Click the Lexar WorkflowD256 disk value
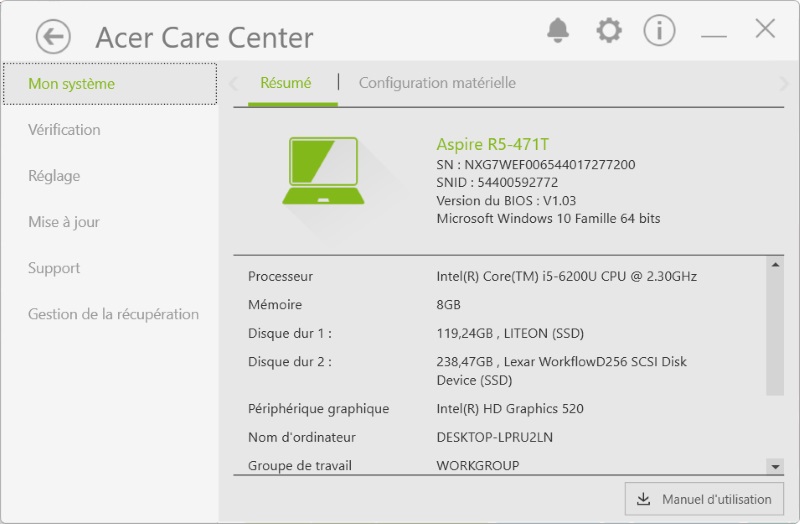The image size is (800, 524). pyautogui.click(x=561, y=371)
